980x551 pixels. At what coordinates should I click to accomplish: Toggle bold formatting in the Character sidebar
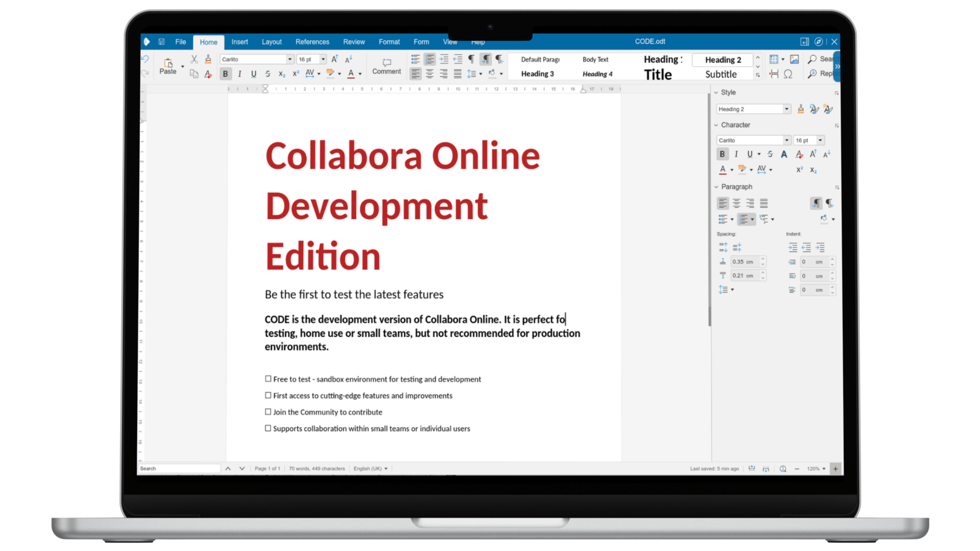pyautogui.click(x=722, y=154)
